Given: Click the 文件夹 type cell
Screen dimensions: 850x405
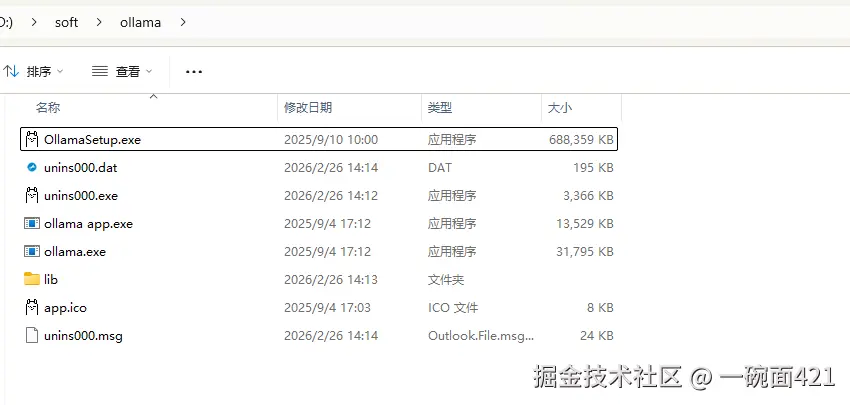Looking at the screenshot, I should tap(446, 279).
